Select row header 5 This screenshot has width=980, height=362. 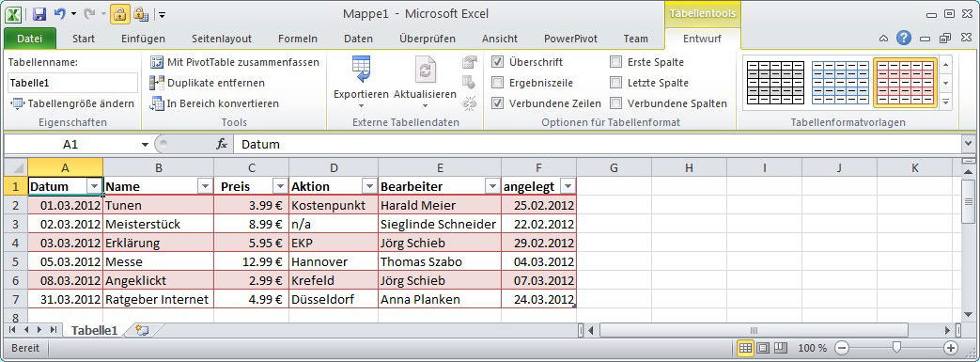[16, 261]
